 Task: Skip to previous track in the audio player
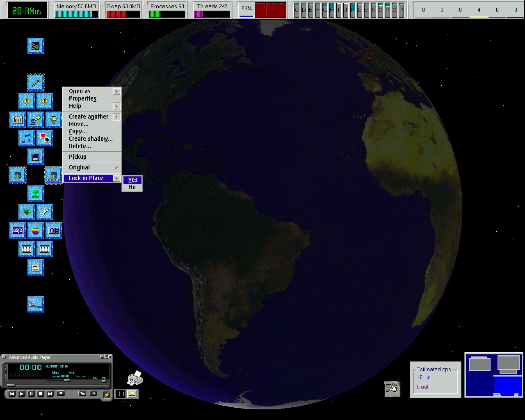[12, 394]
